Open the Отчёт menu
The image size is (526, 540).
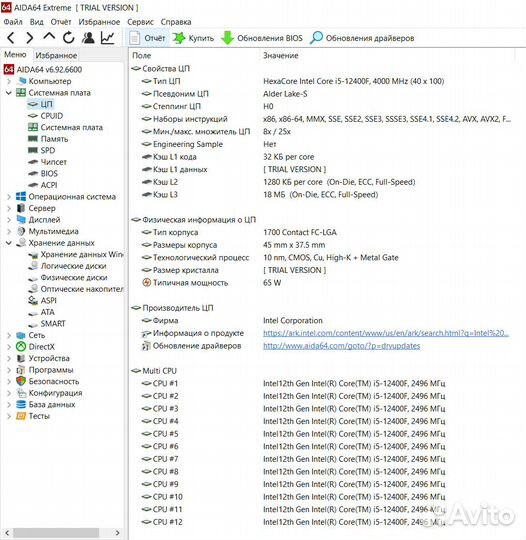[x=61, y=22]
